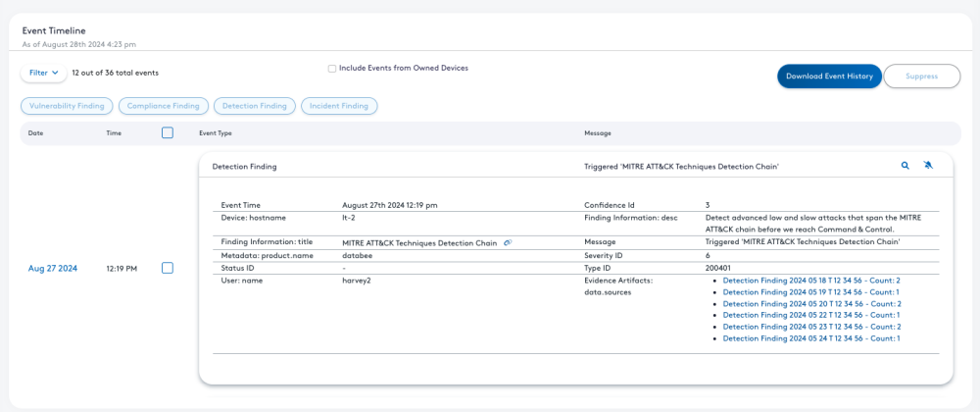The image size is (980, 412).
Task: Click the Type ID value 200401
Action: (717, 268)
